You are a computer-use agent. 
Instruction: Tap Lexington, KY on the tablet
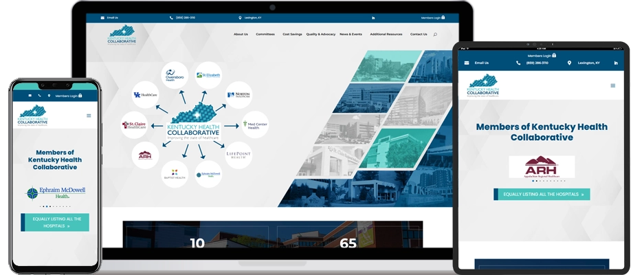point(588,63)
